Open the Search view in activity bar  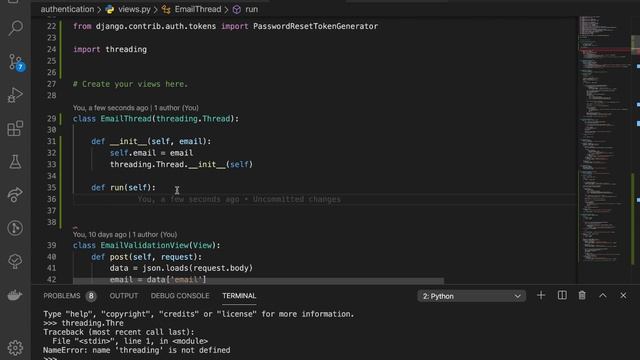coord(16,28)
